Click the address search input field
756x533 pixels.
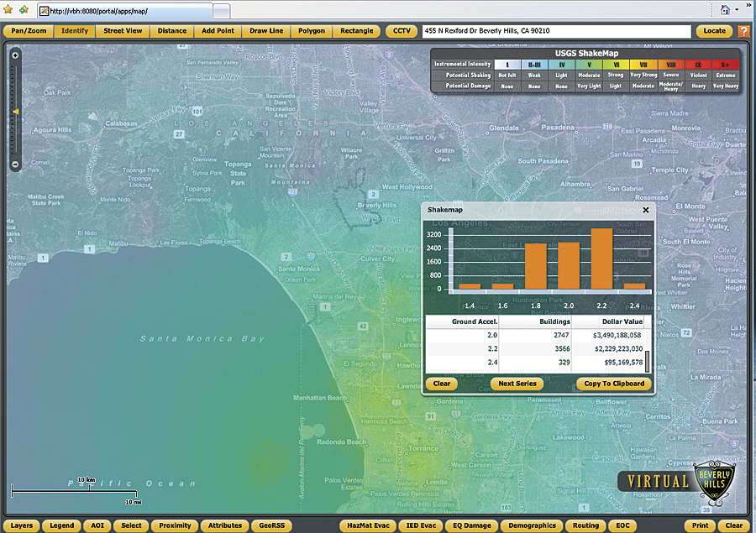pos(556,31)
